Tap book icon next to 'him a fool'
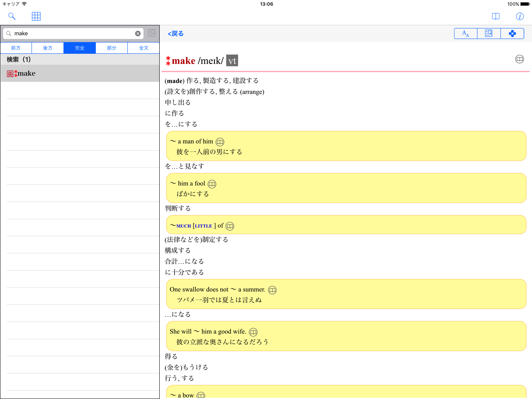The height and width of the screenshot is (399, 532). click(212, 184)
